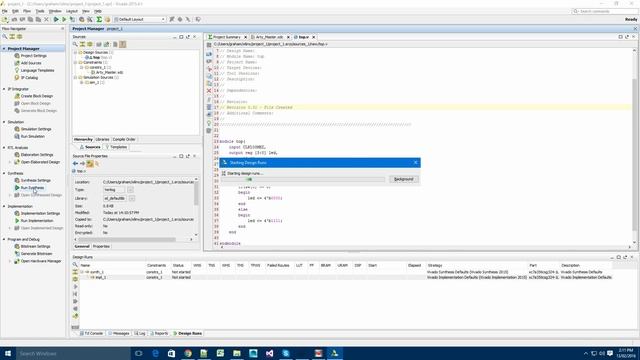Switch to Messages tab
The width and height of the screenshot is (640, 360).
coord(118,333)
